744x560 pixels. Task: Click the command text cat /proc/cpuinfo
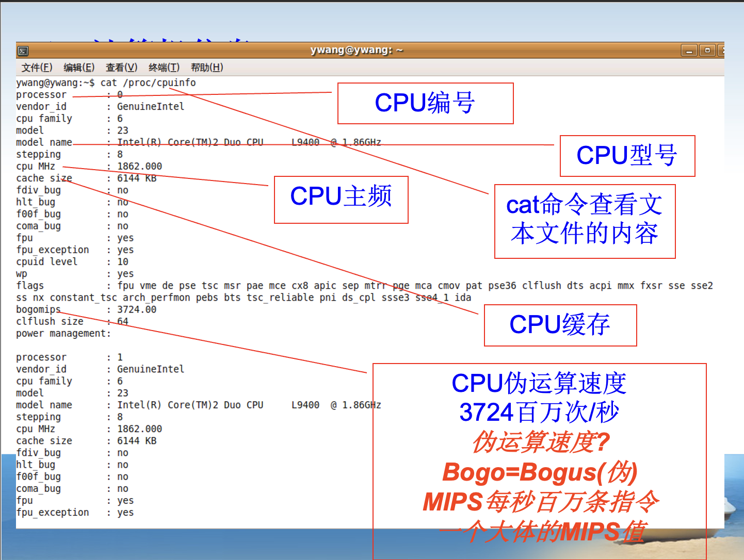click(148, 83)
